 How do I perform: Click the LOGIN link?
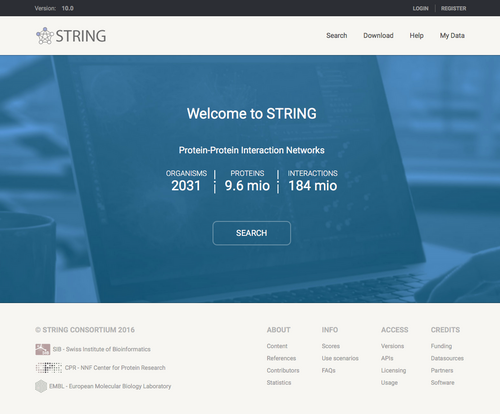click(x=421, y=8)
